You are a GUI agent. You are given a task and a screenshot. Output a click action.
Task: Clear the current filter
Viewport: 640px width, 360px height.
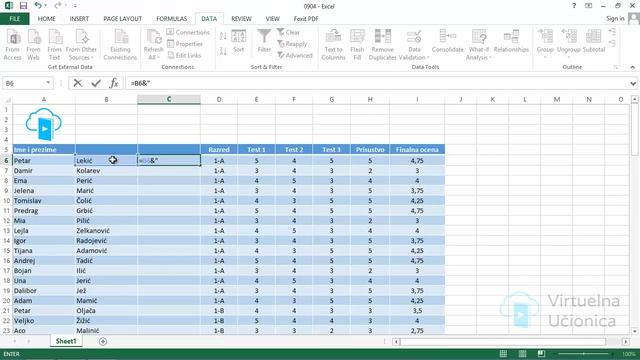[288, 32]
